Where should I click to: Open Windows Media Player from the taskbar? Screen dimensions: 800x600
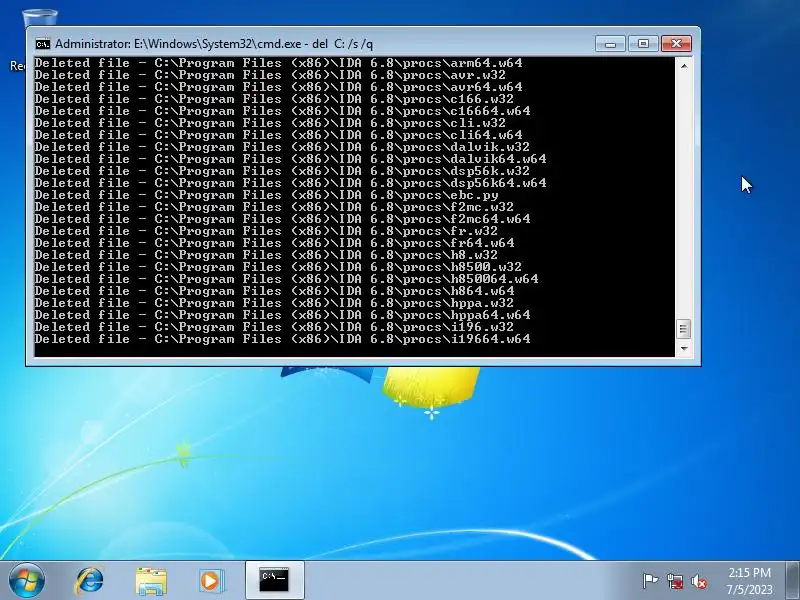point(211,581)
